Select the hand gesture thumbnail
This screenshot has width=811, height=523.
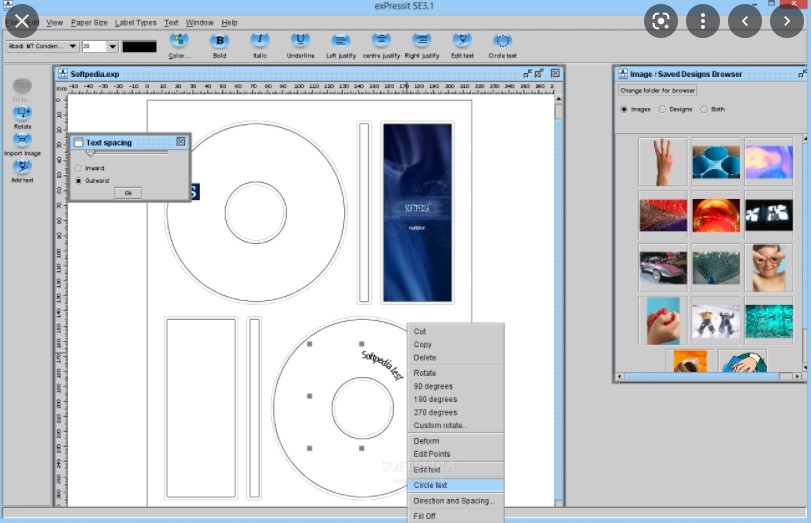(x=663, y=162)
